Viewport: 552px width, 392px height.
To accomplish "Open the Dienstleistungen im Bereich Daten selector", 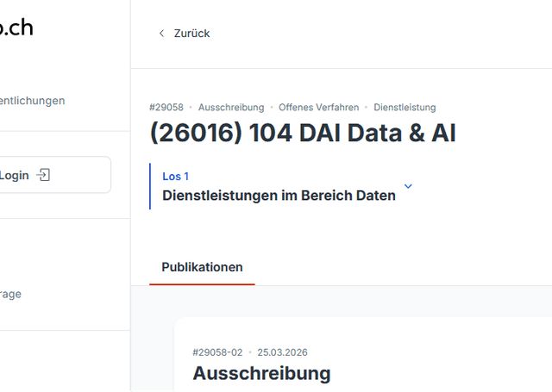I will [x=279, y=196].
